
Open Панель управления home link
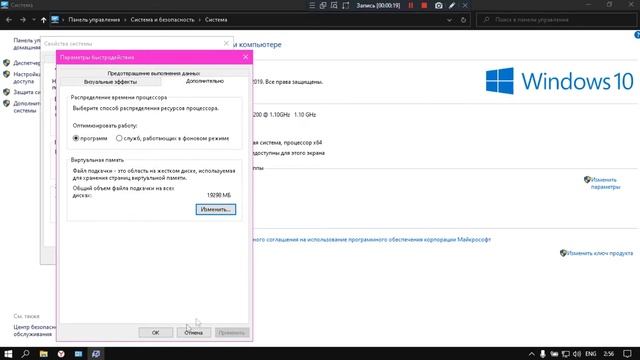[27, 44]
